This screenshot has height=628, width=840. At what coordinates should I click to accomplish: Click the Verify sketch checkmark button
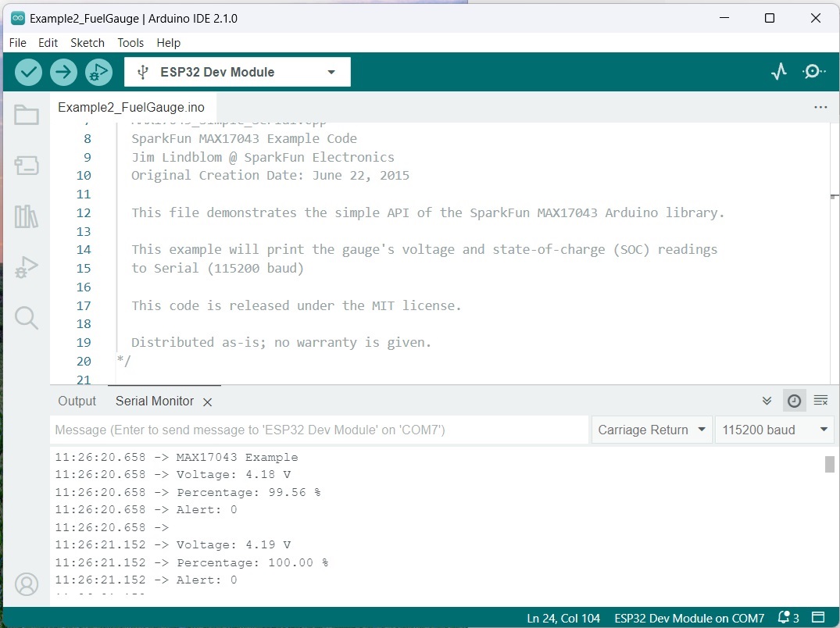28,72
